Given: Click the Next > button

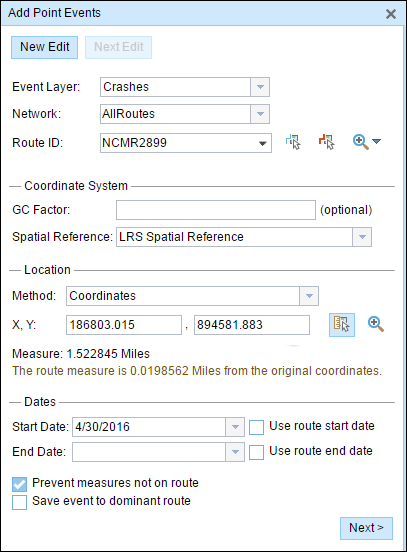Looking at the screenshot, I should (366, 528).
